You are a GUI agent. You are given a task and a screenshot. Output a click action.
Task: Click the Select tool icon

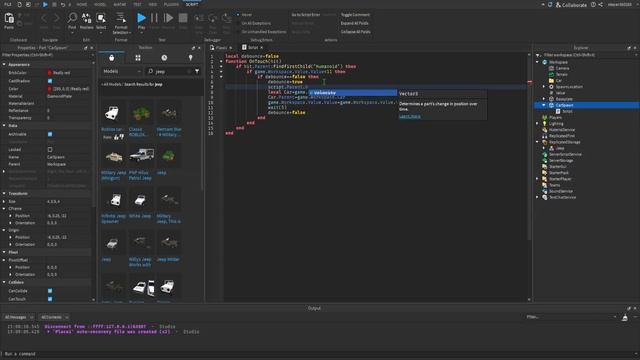pyautogui.click(x=101, y=18)
